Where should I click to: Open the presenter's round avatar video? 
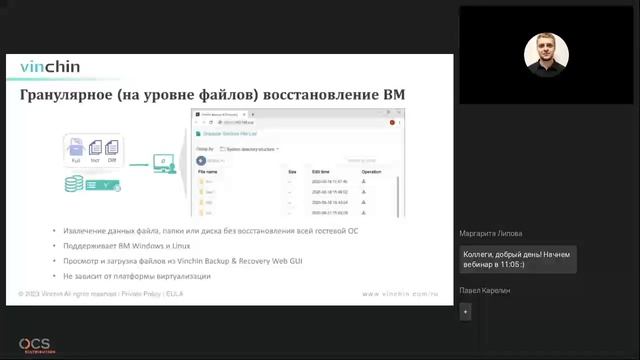pyautogui.click(x=546, y=55)
